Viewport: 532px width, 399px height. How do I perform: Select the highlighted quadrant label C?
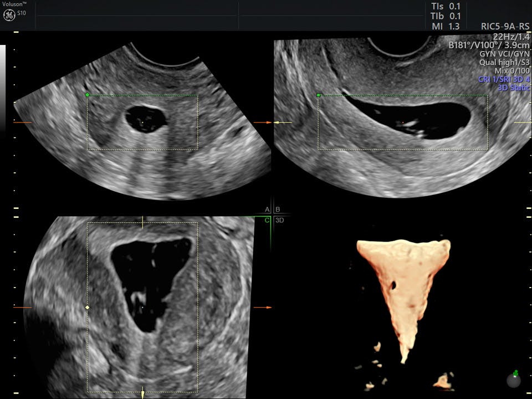(x=267, y=220)
